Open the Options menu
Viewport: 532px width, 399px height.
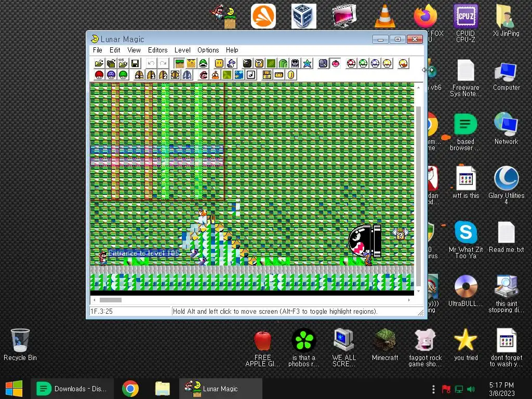208,50
